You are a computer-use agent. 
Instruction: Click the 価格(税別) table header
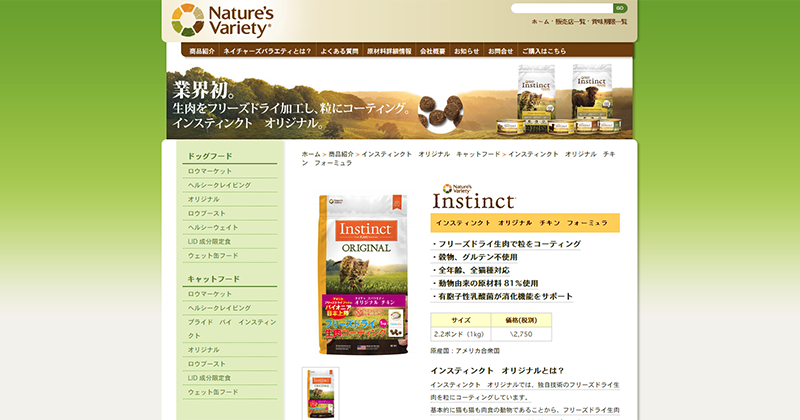click(x=521, y=320)
